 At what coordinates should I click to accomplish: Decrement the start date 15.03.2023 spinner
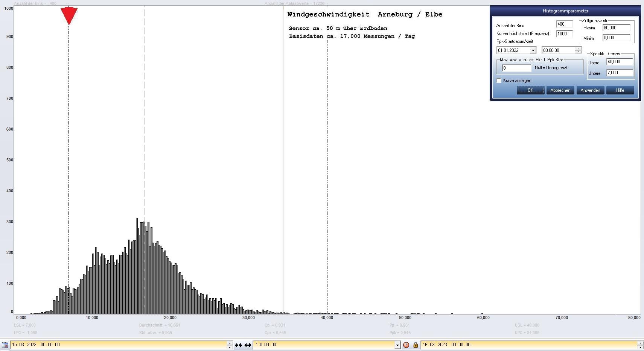[230, 347]
